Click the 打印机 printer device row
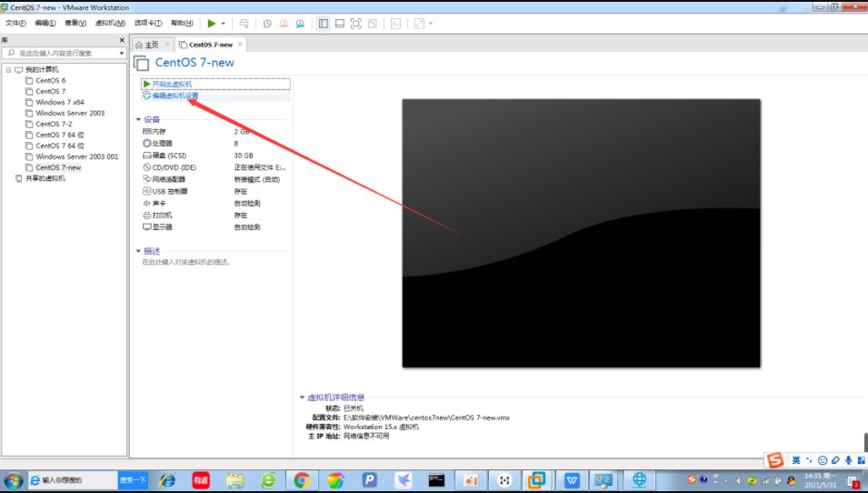The height and width of the screenshot is (493, 868). [215, 215]
